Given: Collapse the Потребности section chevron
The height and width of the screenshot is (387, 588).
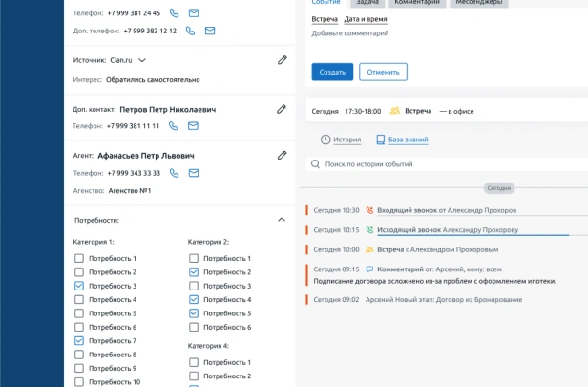Looking at the screenshot, I should [281, 220].
